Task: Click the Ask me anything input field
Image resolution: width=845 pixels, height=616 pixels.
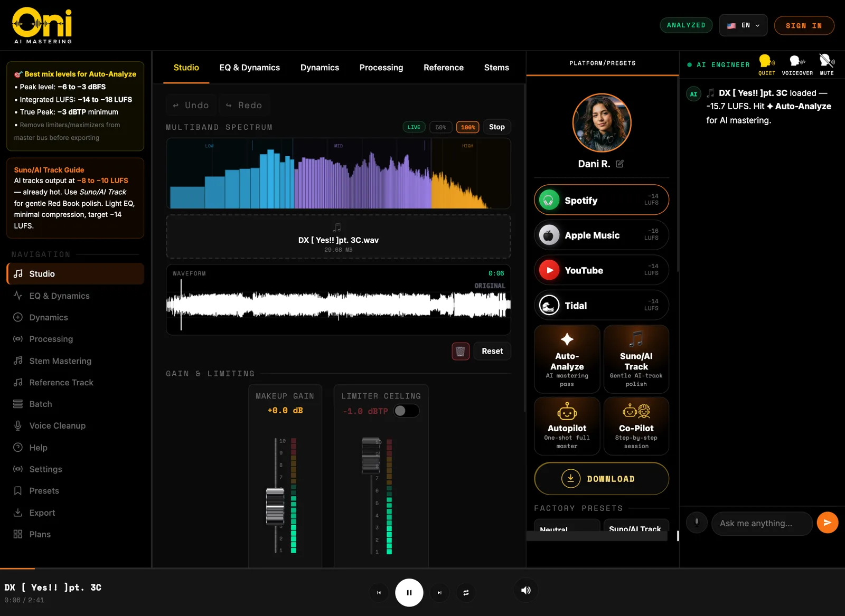Action: click(x=762, y=523)
